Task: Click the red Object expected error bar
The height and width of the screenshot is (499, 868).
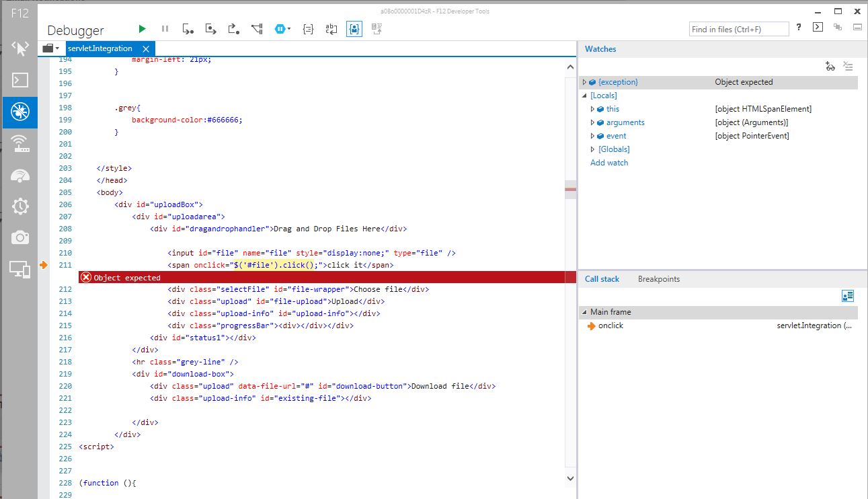Action: point(327,277)
